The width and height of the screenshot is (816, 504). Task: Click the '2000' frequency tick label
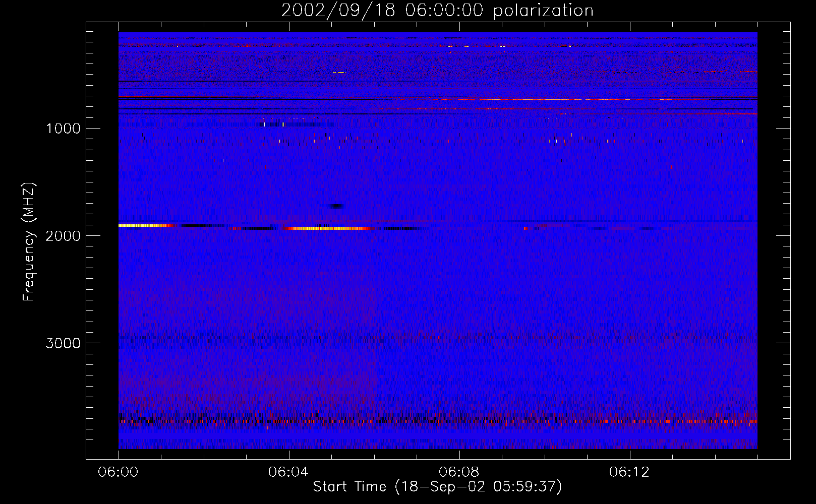click(x=63, y=236)
